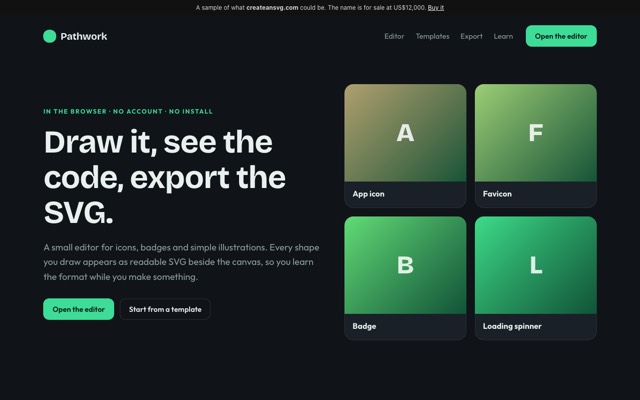
Task: Select the Loading spinner template thumbnail
Action: coord(536,265)
